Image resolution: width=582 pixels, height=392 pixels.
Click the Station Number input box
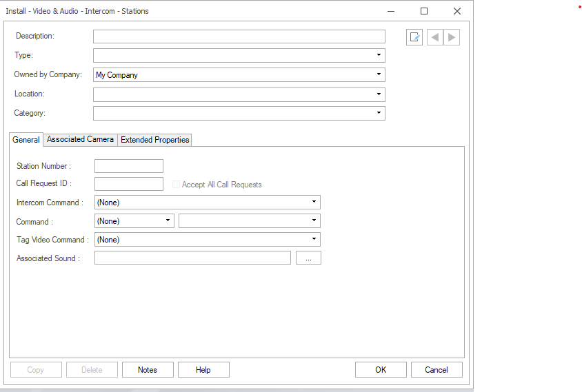pos(129,166)
